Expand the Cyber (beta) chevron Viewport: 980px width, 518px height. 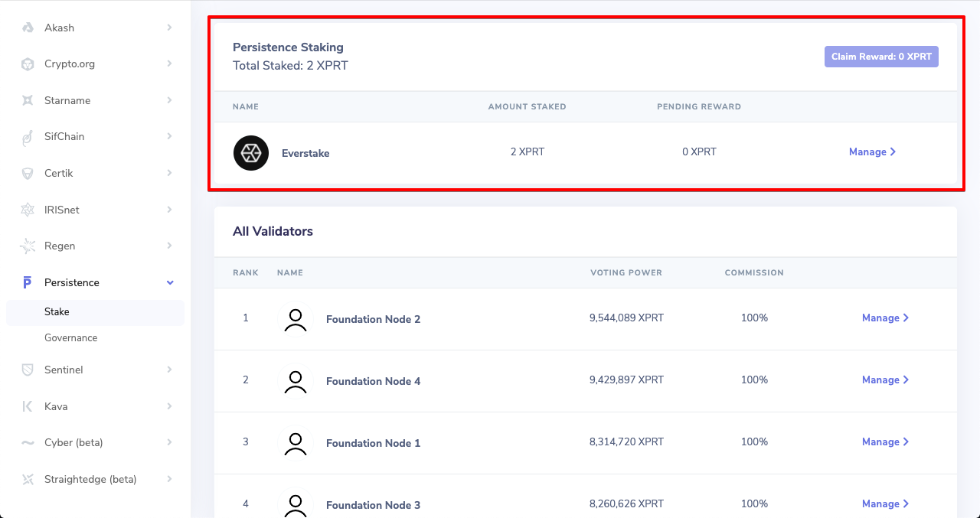[x=169, y=442]
